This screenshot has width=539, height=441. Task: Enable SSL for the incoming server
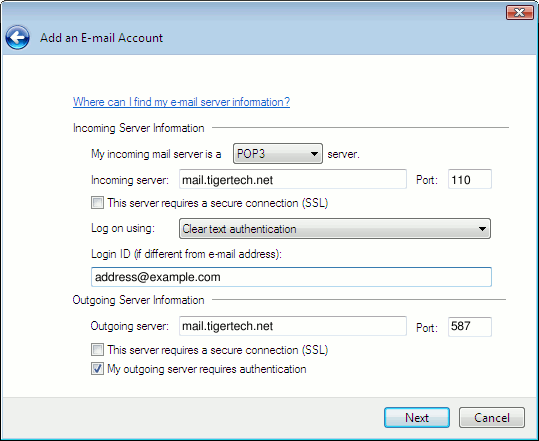coord(97,202)
